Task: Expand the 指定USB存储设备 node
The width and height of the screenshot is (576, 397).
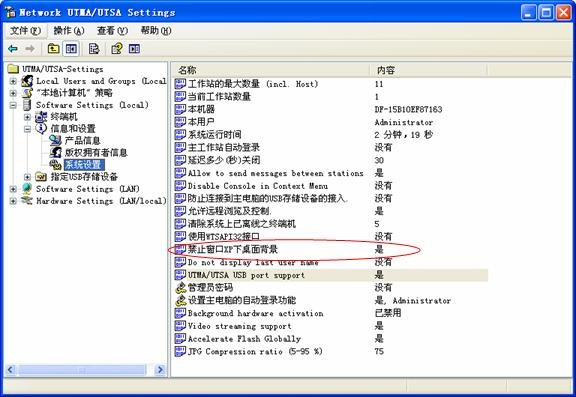Action: coord(27,177)
